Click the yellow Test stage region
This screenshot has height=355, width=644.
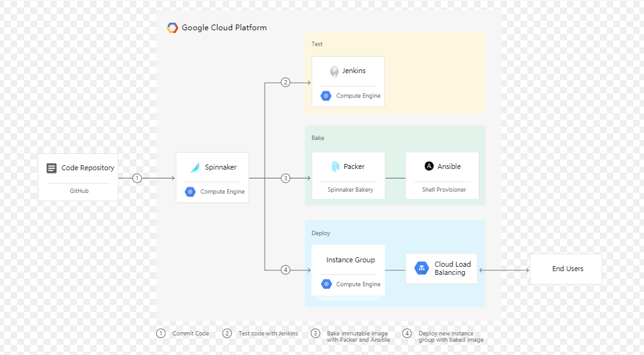click(x=395, y=73)
